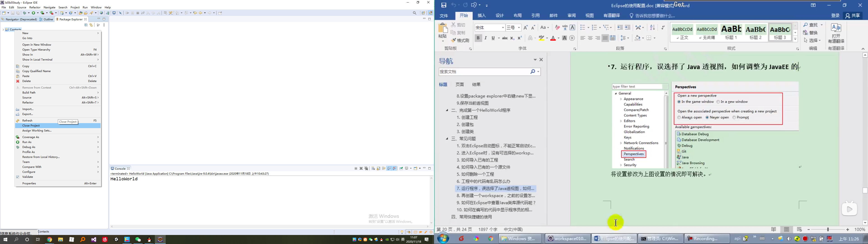Choose Close Project from context menu
868x244 pixels.
[x=31, y=126]
